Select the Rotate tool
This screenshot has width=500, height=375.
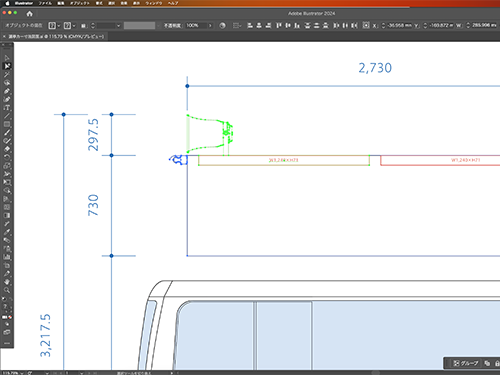click(x=7, y=157)
